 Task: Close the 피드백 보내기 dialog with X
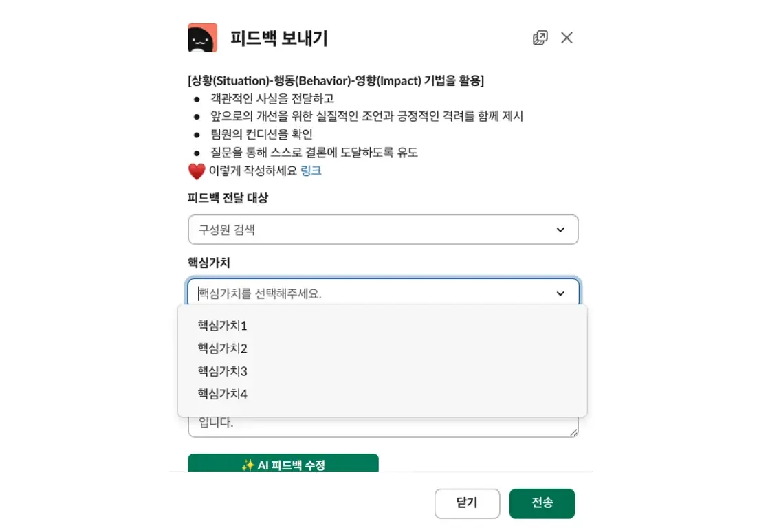tap(567, 38)
